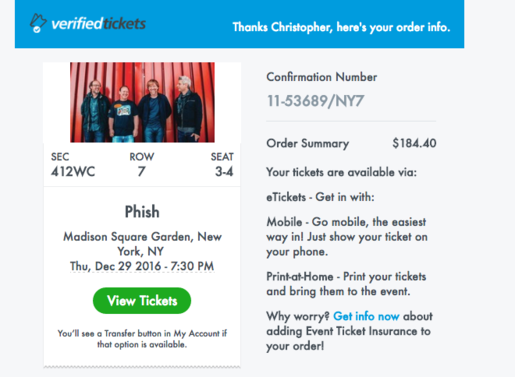This screenshot has width=515, height=377.
Task: Click the row number 7
Action: (142, 172)
